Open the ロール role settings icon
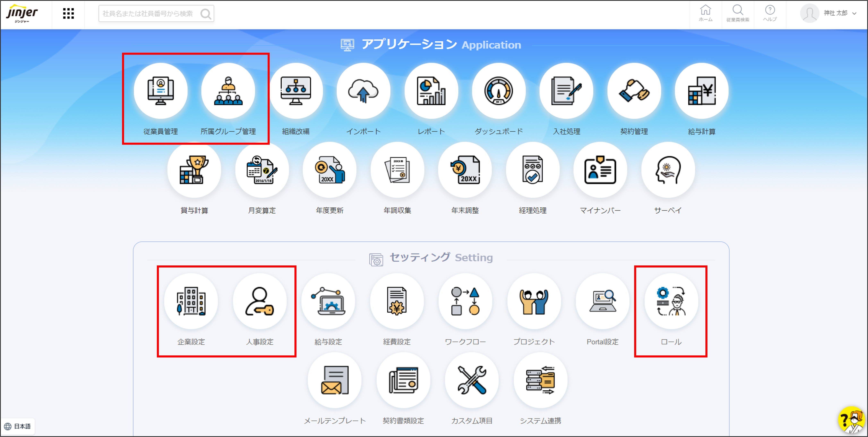 pos(671,302)
